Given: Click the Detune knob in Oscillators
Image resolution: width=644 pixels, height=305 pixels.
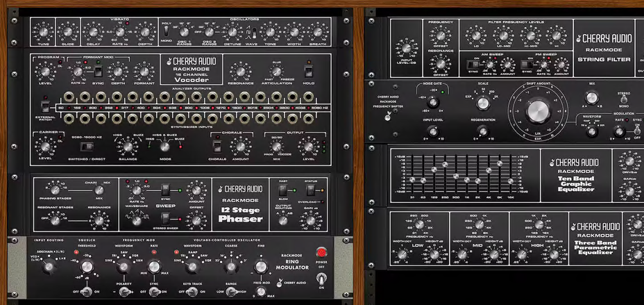Looking at the screenshot, I should pos(232,32).
